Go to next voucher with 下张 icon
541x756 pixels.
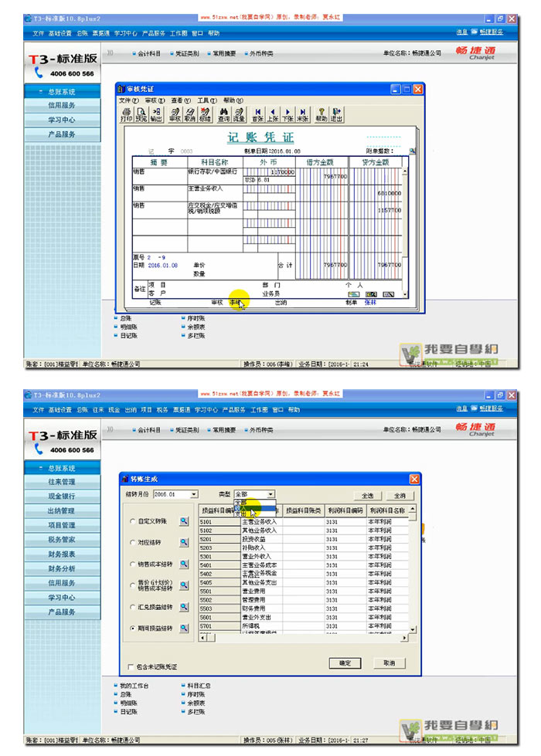tap(288, 115)
